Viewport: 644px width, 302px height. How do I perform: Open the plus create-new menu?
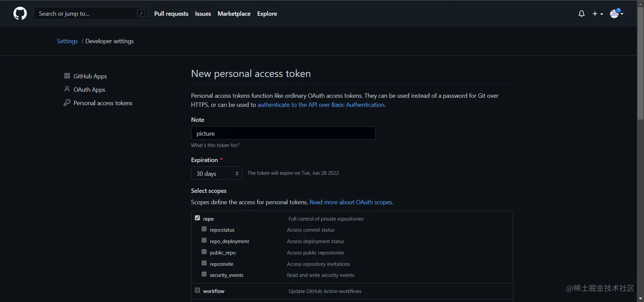pos(597,14)
